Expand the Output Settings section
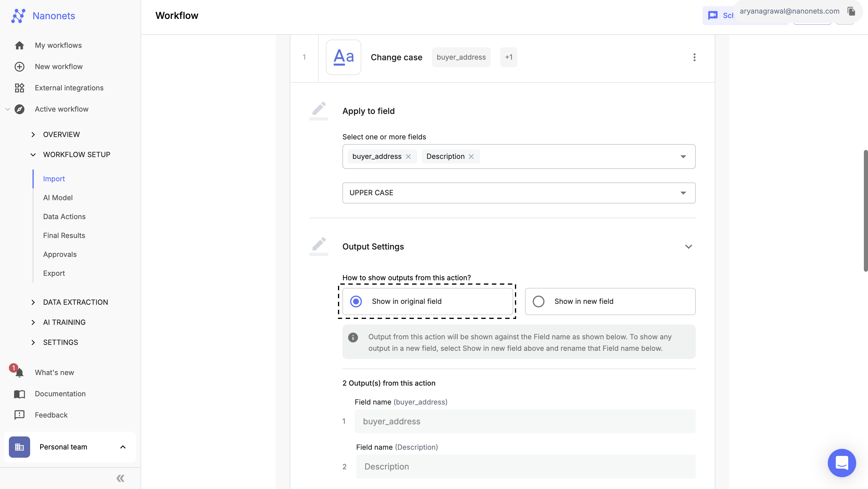 687,246
